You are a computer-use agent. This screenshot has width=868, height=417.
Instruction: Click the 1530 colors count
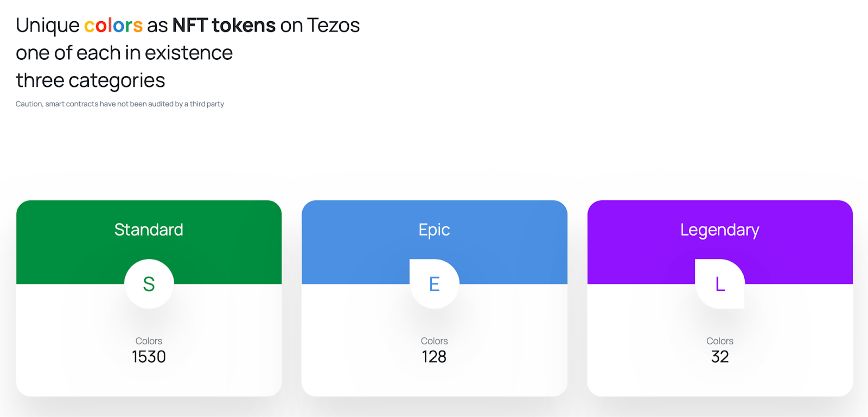(x=149, y=357)
